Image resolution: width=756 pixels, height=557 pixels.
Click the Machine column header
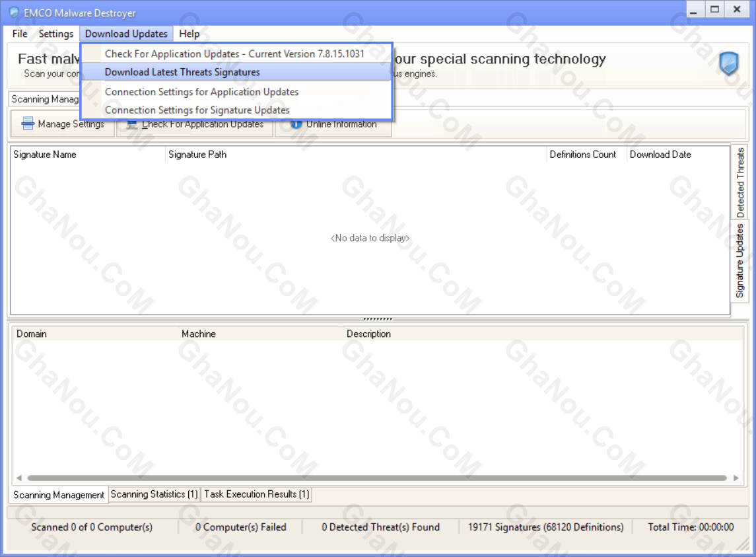click(x=261, y=334)
